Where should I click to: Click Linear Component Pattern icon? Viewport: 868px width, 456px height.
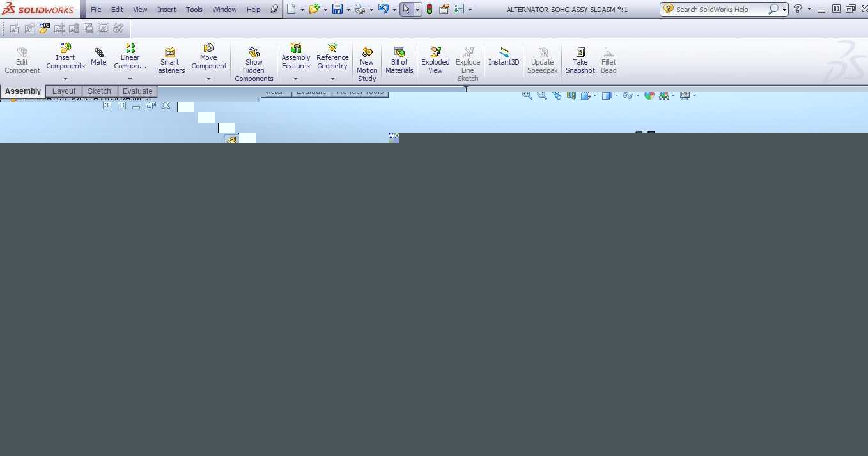click(130, 49)
